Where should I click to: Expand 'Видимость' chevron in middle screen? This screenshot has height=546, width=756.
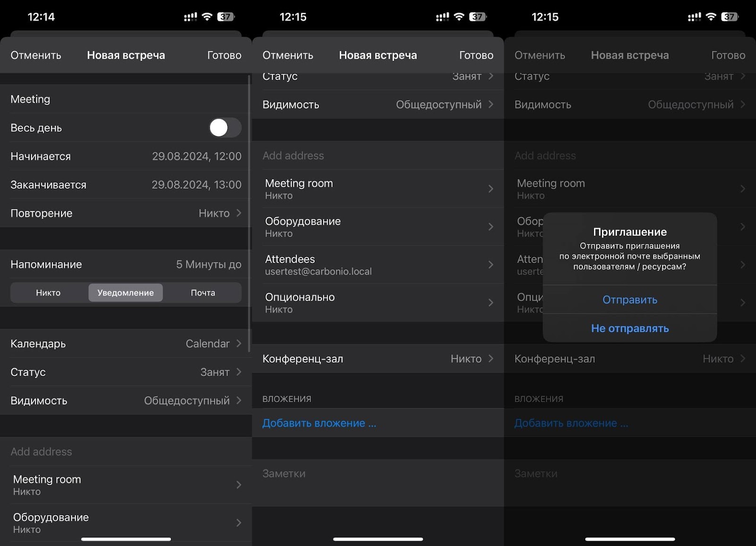tap(491, 104)
